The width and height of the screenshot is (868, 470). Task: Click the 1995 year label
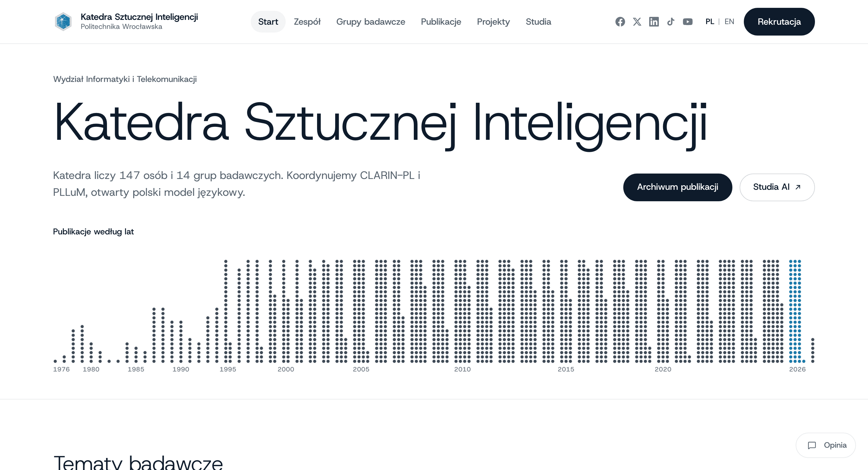point(228,369)
